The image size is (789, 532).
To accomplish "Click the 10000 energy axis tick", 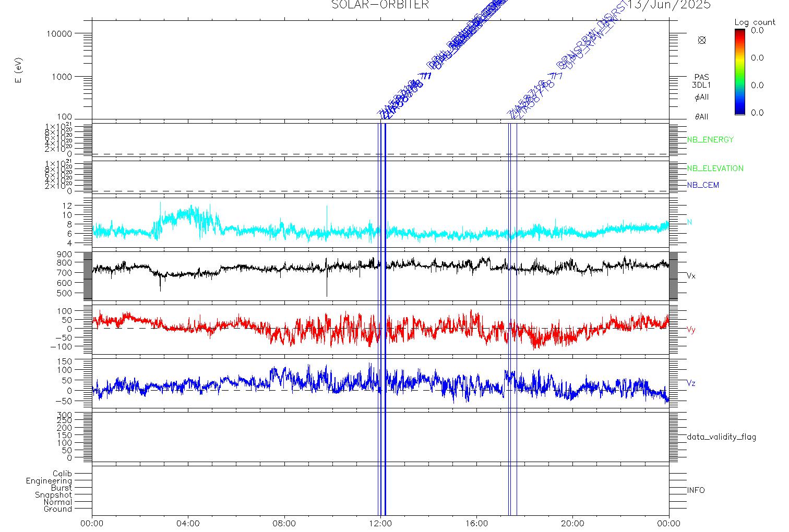I will tap(59, 33).
